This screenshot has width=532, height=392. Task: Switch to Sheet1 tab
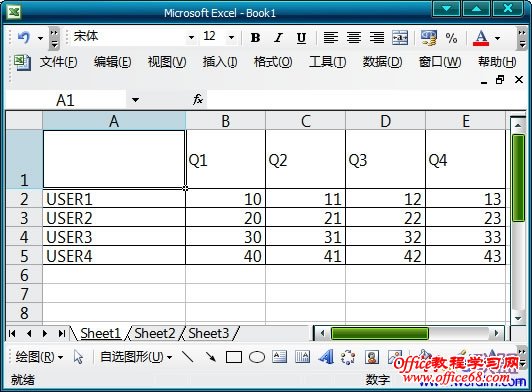tap(100, 333)
